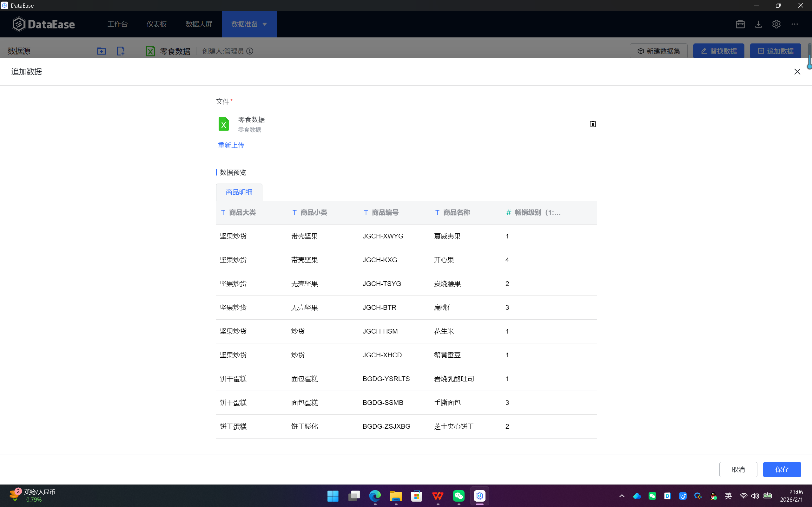Click the three-dots more icon in header
The image size is (812, 507).
795,24
